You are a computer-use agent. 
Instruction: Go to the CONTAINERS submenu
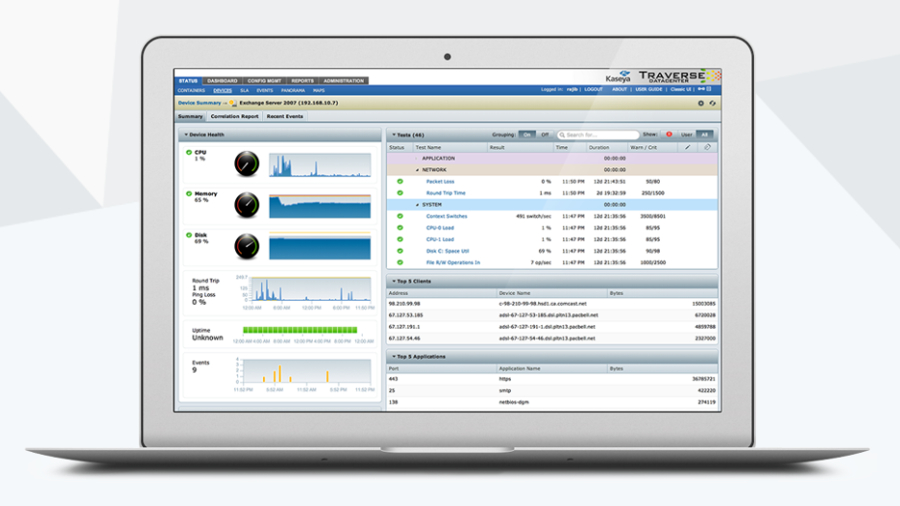[x=191, y=91]
